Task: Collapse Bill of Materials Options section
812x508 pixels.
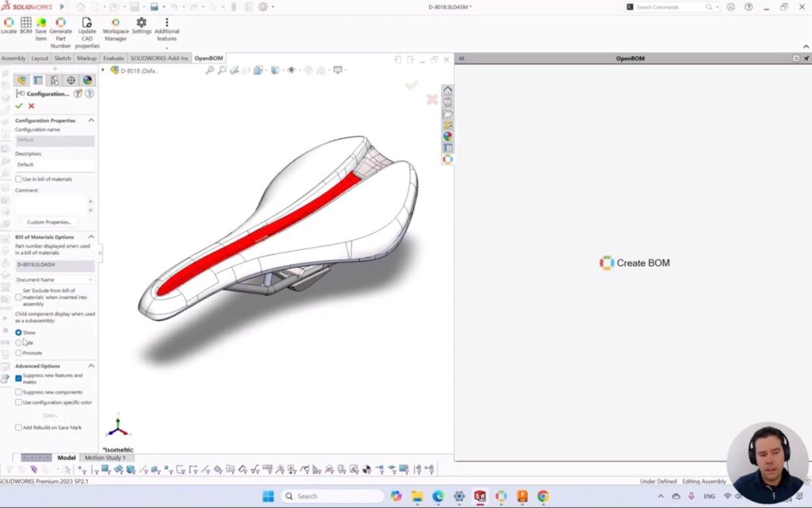Action: (x=91, y=237)
